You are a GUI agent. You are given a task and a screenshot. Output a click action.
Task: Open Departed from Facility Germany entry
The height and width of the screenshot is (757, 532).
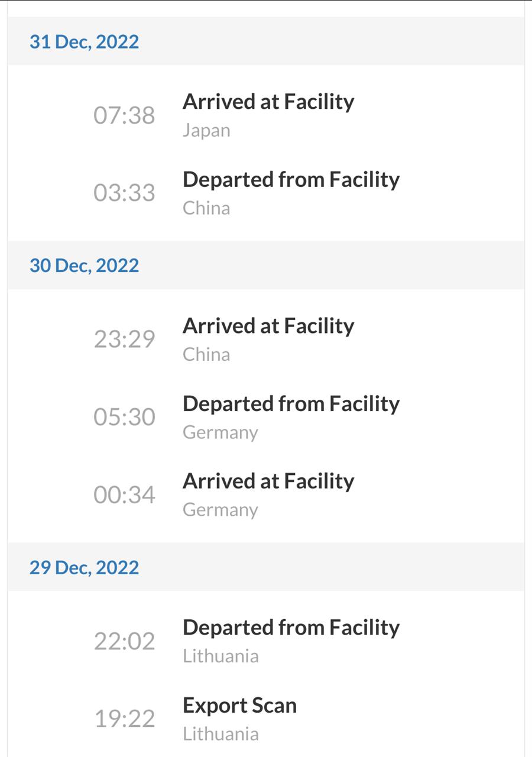pos(265,417)
